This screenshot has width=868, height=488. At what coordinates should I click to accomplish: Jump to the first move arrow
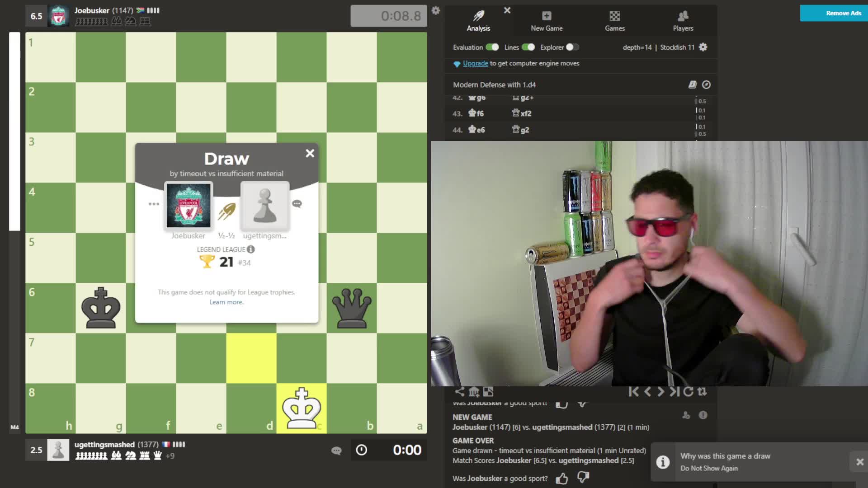[x=633, y=392]
